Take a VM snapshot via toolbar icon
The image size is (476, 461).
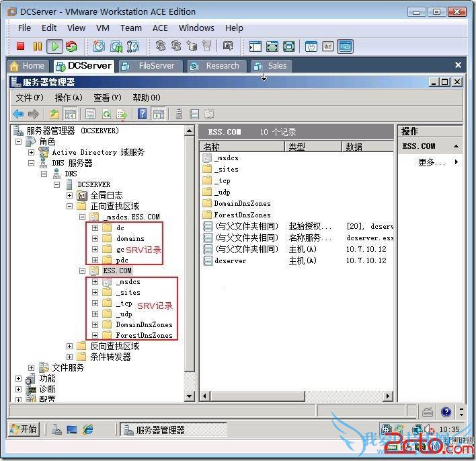point(99,46)
